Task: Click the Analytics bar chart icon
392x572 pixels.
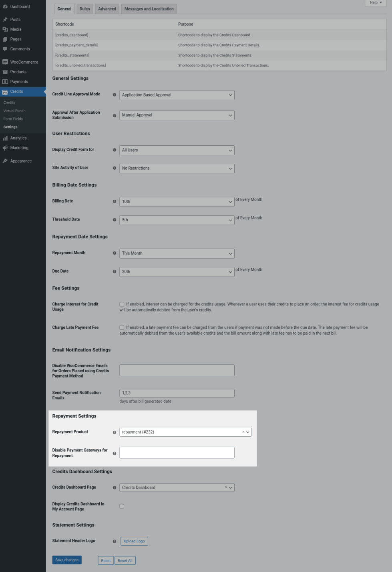Action: point(5,138)
